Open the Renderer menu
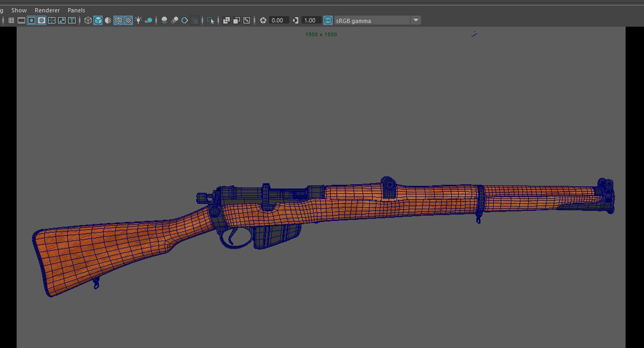This screenshot has width=644, height=348. point(47,10)
